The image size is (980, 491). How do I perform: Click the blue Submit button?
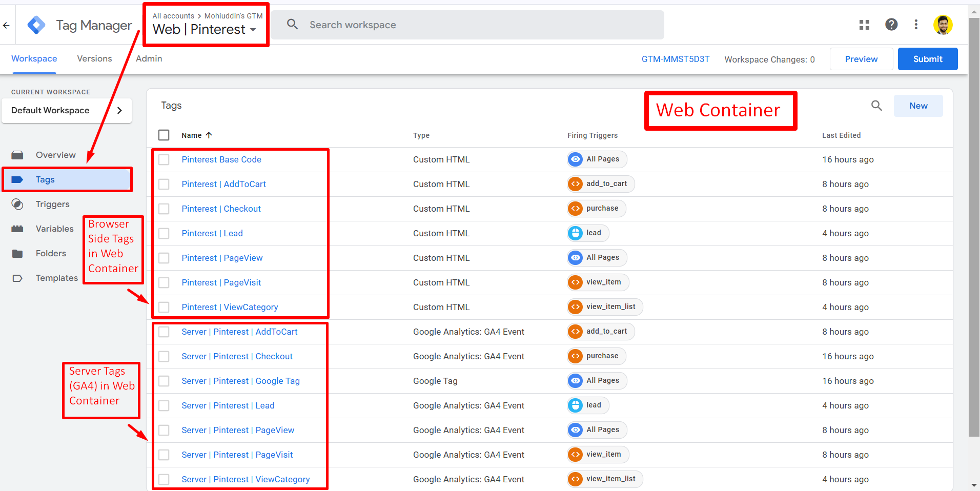click(927, 59)
